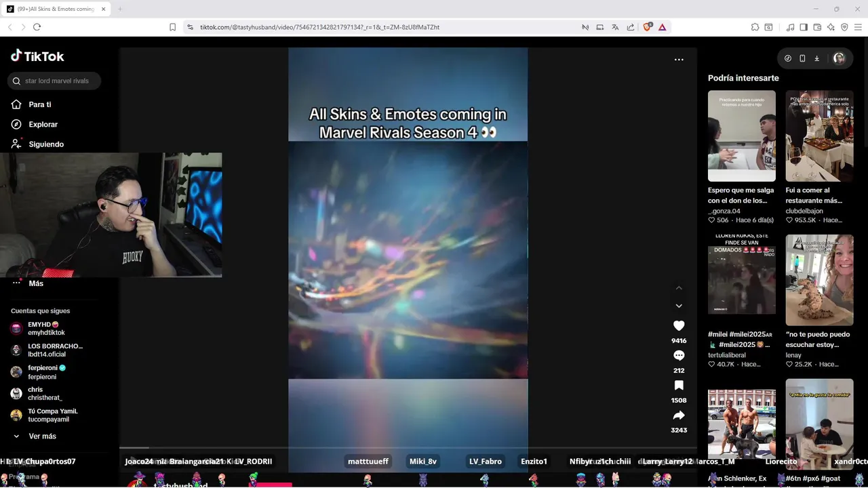This screenshot has width=868, height=488.
Task: Open the Brave VPN shield icon
Action: (x=844, y=27)
